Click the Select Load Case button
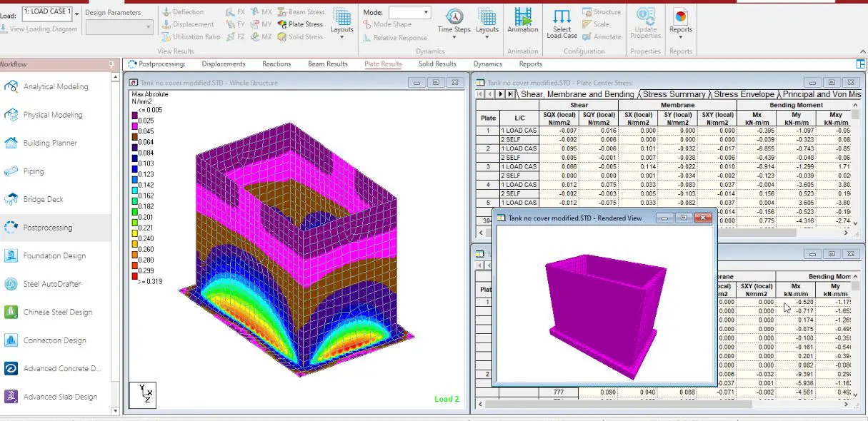Image resolution: width=868 pixels, height=421 pixels. [x=562, y=24]
